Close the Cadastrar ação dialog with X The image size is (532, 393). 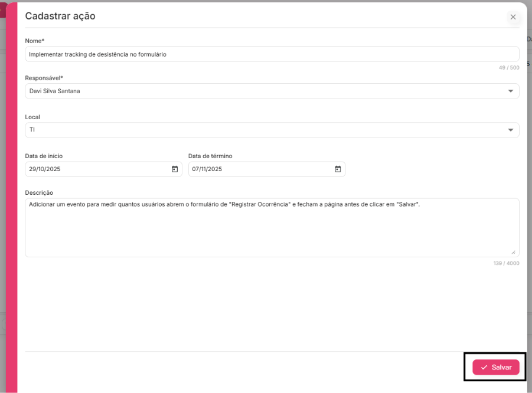tap(513, 17)
